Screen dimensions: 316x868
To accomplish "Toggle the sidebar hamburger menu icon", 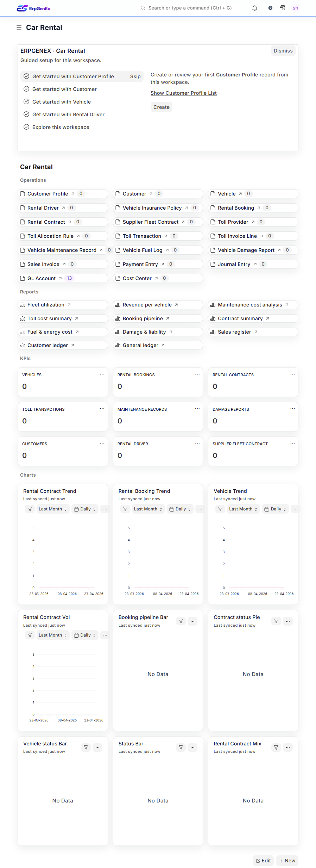I will point(19,27).
